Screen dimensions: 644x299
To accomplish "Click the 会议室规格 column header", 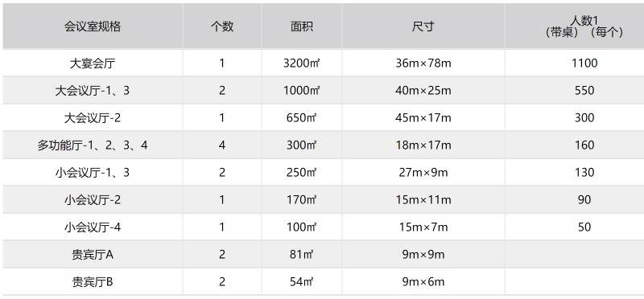I will (x=93, y=27).
